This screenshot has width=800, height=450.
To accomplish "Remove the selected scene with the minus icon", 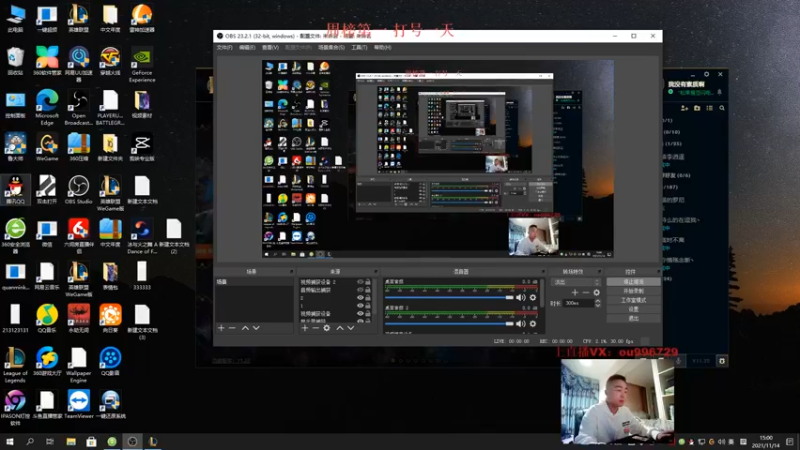I will [x=232, y=328].
